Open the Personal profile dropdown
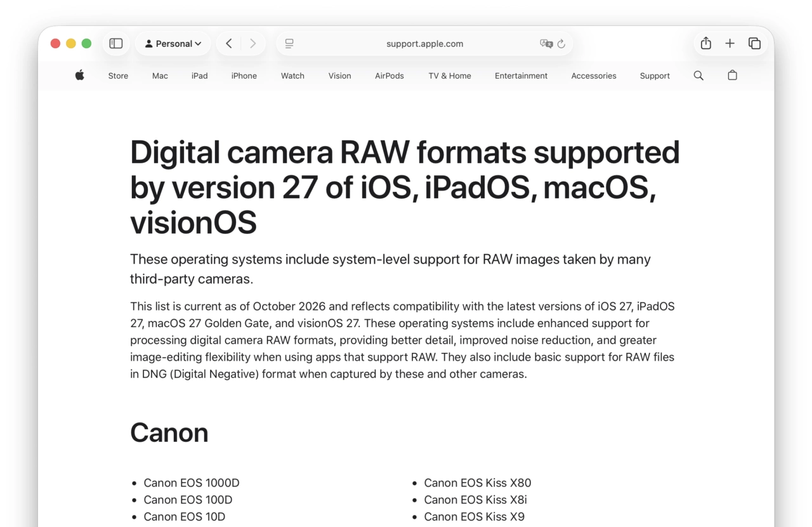 pos(173,44)
